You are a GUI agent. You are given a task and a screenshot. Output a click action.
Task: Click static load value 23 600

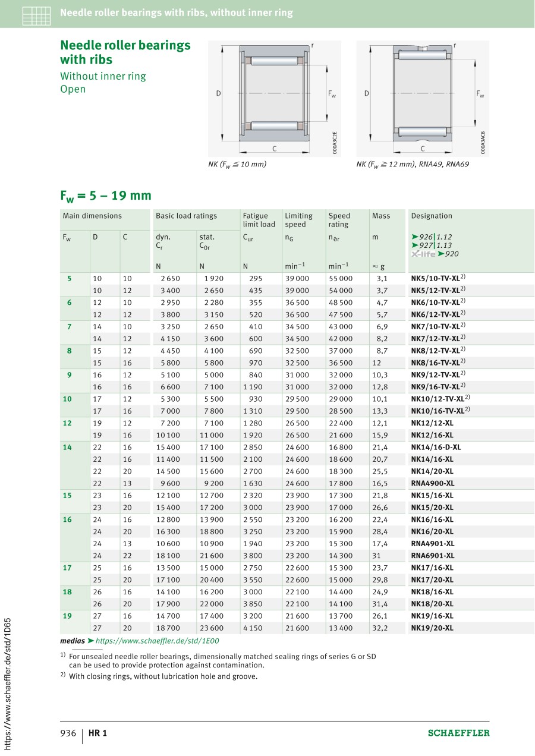tap(212, 628)
